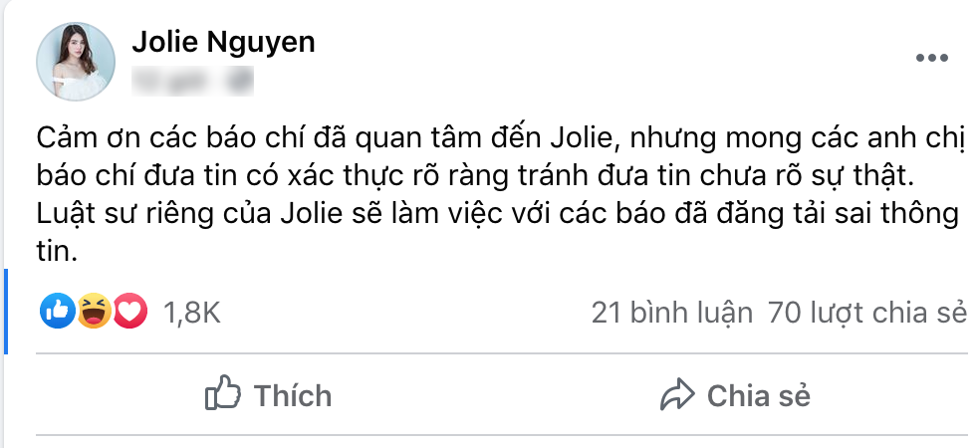Click the final word "tin." of the post
The height and width of the screenshot is (448, 980).
coord(62,253)
